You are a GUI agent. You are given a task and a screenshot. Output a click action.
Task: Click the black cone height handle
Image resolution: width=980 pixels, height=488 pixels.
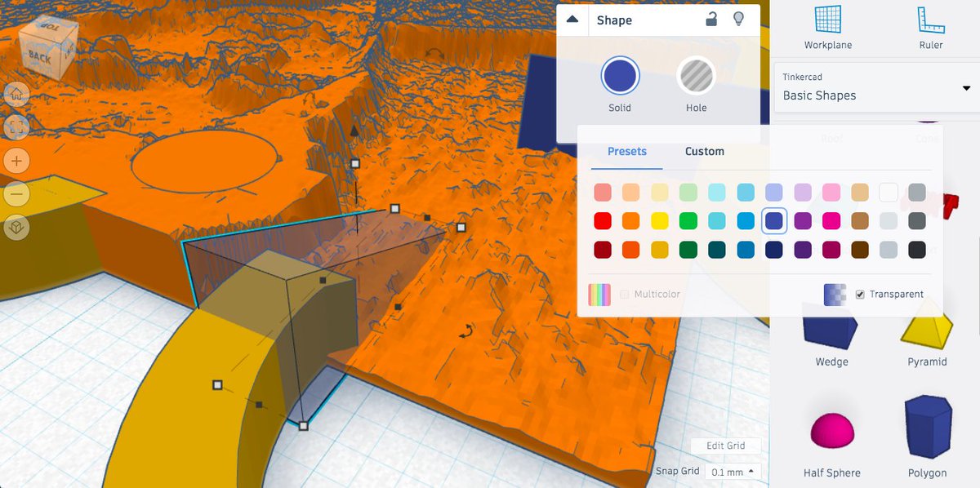pos(354,130)
